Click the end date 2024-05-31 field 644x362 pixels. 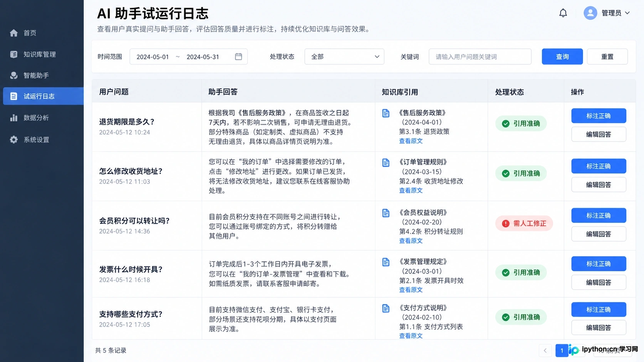(203, 57)
